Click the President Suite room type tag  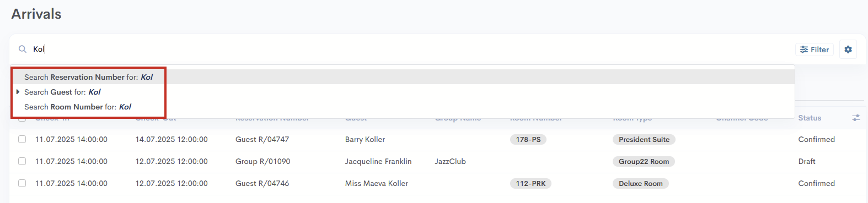644,139
